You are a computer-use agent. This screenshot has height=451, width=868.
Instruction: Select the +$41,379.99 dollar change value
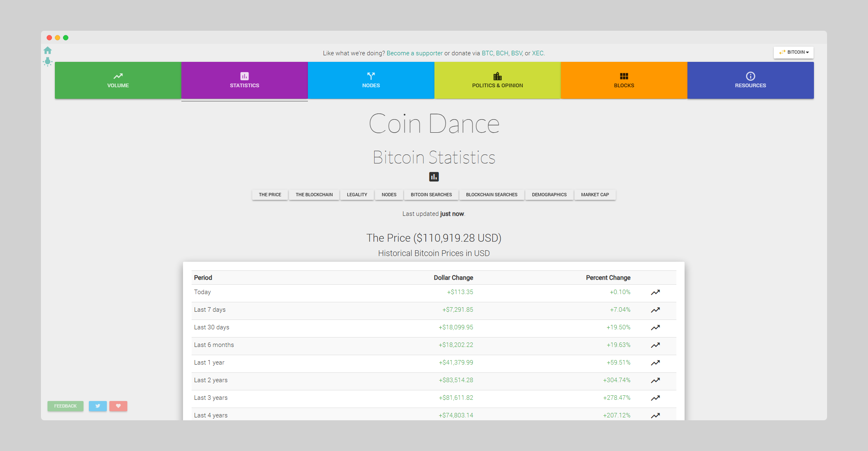(x=456, y=363)
